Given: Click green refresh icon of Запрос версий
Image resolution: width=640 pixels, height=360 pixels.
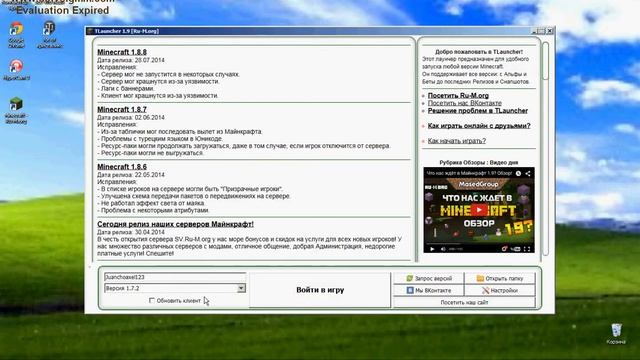Looking at the screenshot, I should tap(410, 278).
